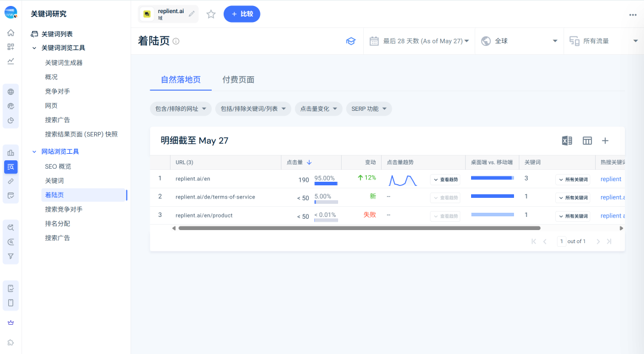Click the page number input field
The width and height of the screenshot is (644, 354).
(x=562, y=241)
